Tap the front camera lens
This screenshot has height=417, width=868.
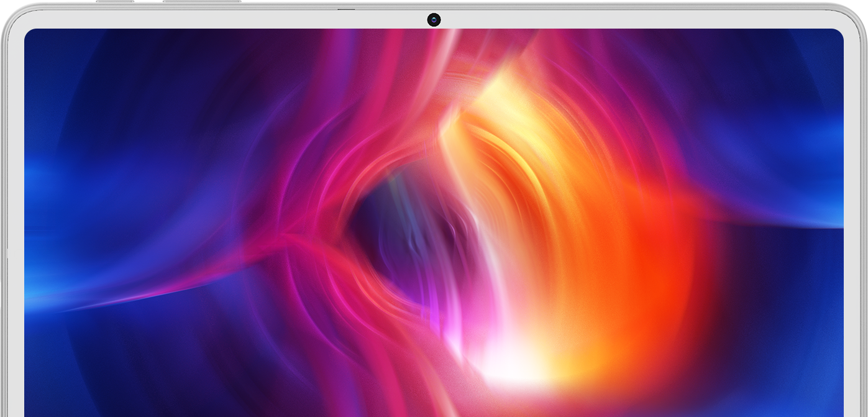tap(434, 20)
